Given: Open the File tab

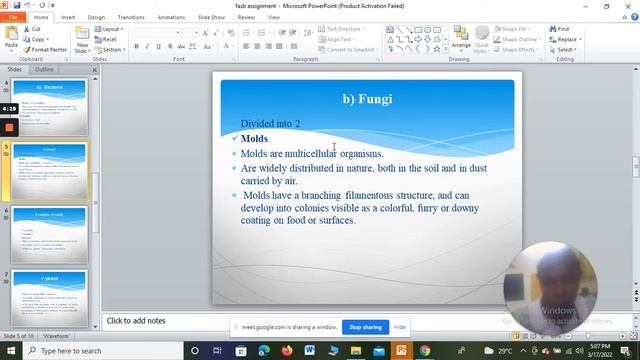Looking at the screenshot, I should (13, 17).
